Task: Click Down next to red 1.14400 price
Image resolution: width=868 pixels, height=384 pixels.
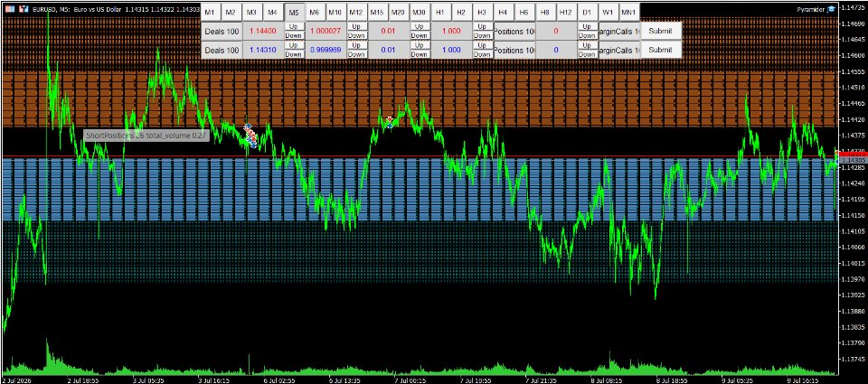Action: click(293, 35)
